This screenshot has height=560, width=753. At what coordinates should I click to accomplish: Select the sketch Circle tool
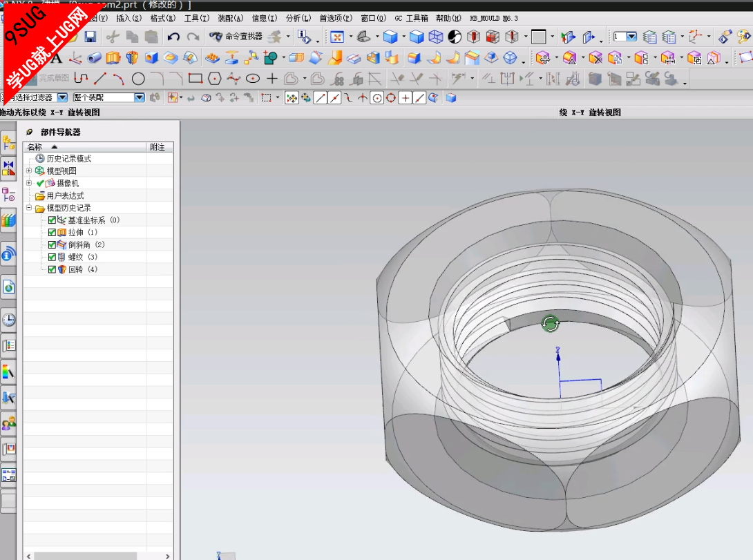(138, 78)
